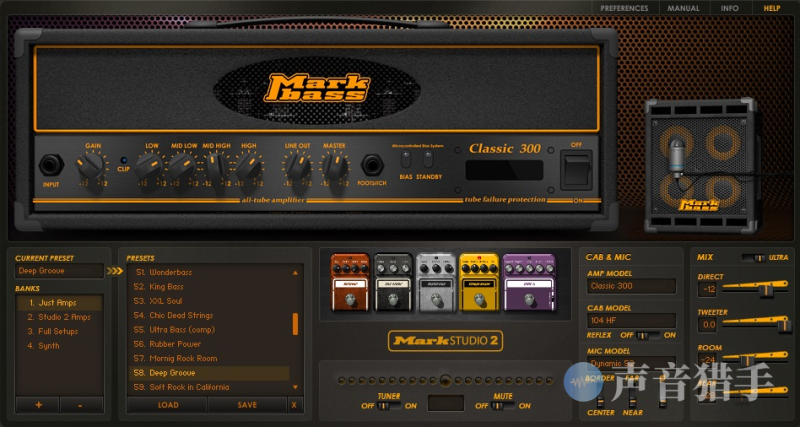Click the MID LOW EQ knob
Image resolution: width=800 pixels, height=427 pixels.
click(x=182, y=166)
